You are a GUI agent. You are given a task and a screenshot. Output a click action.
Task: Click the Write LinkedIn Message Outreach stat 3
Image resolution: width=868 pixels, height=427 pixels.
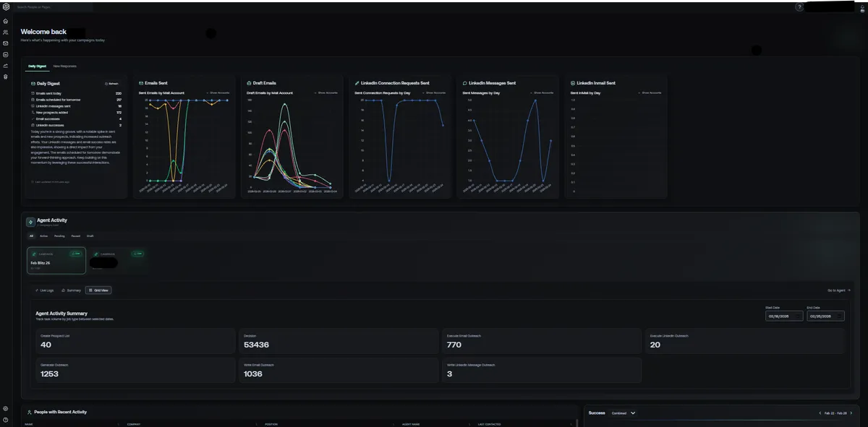[541, 370]
